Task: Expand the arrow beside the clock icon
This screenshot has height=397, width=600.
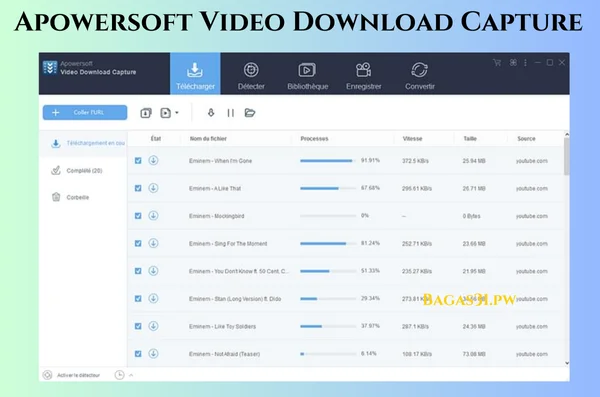Action: 131,375
